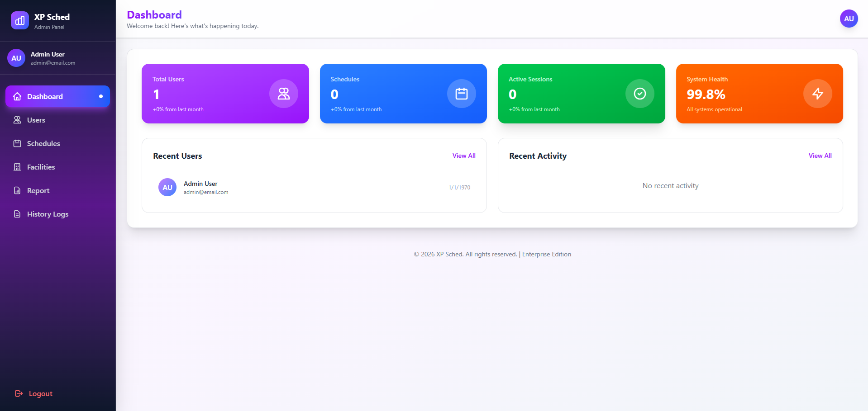
Task: Click View All in Recent Users
Action: 463,156
